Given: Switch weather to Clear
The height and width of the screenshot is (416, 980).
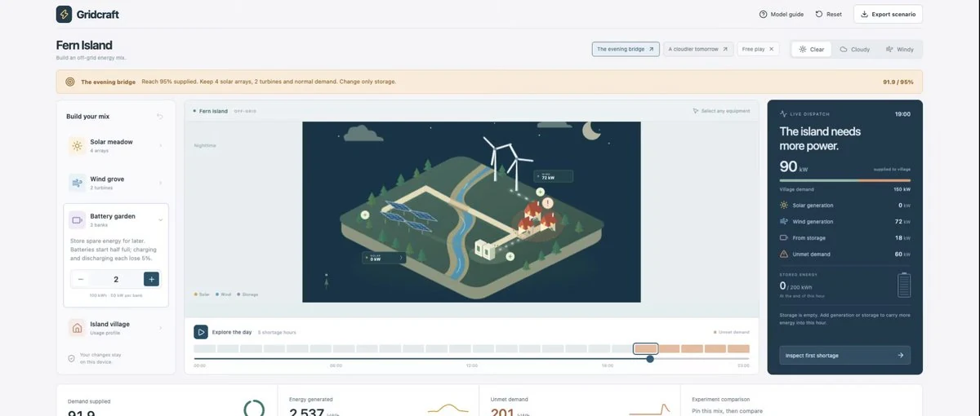Looking at the screenshot, I should [812, 49].
